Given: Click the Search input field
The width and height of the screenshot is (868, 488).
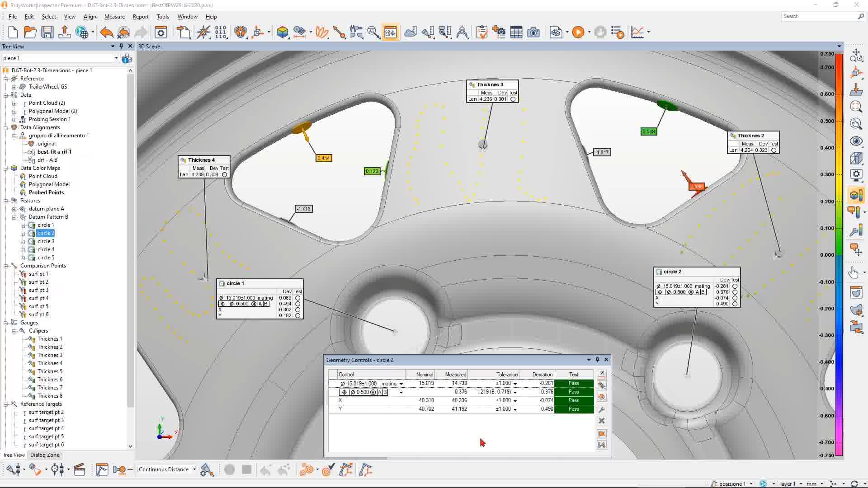Looking at the screenshot, I should pyautogui.click(x=819, y=16).
